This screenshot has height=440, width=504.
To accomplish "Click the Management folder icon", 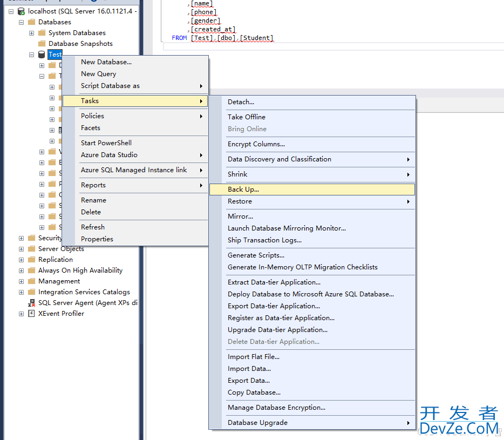I will click(x=31, y=281).
